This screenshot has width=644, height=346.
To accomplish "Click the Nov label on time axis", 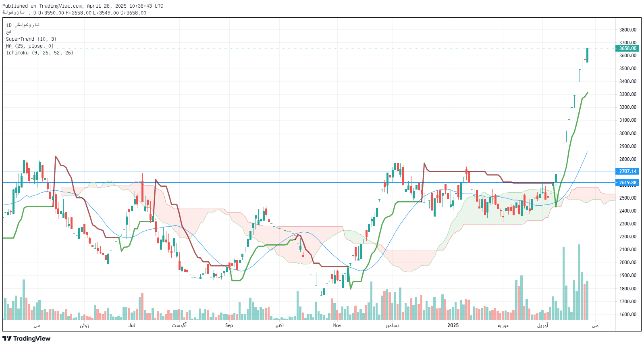I will 337,325.
